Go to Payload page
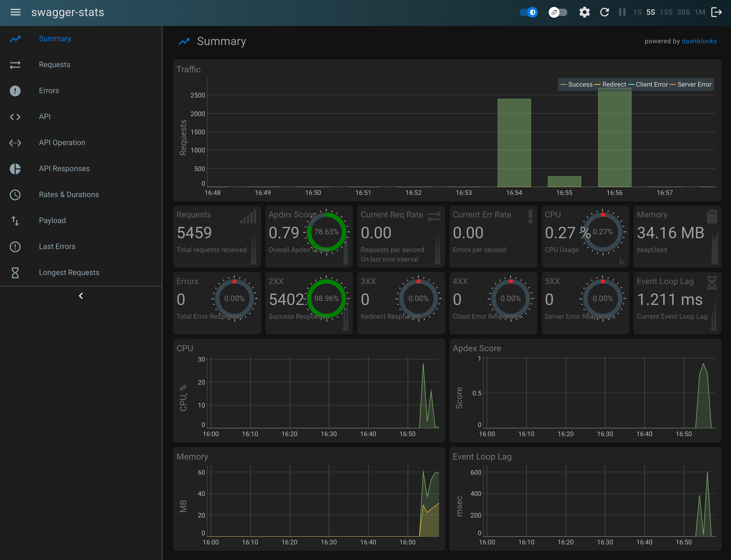731x560 pixels. click(x=81, y=221)
